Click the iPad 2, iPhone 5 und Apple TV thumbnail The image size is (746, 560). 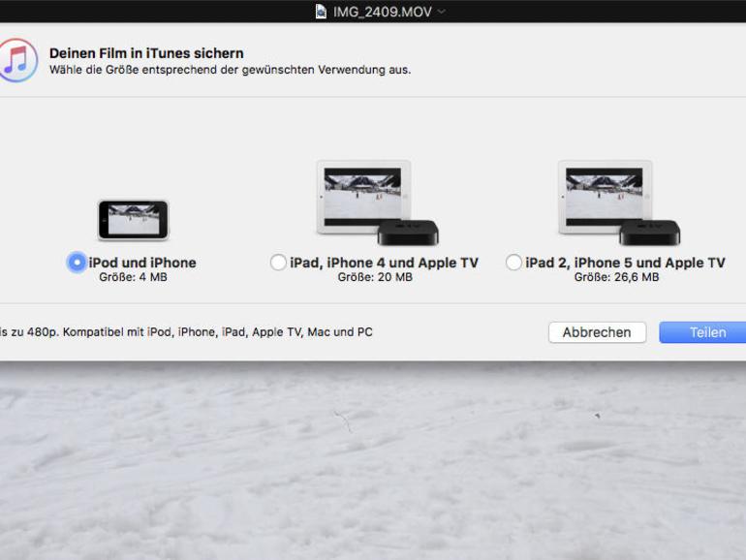[x=618, y=202]
